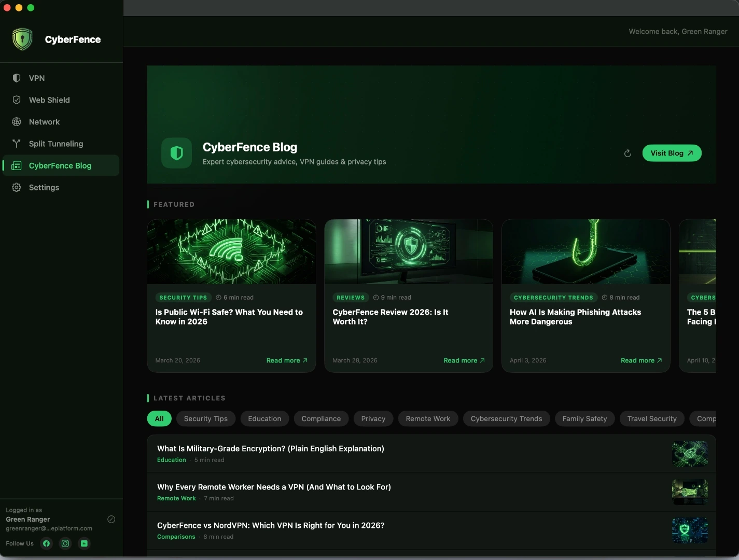Read more on CyberFence Review 2026
739x560 pixels.
tap(464, 360)
